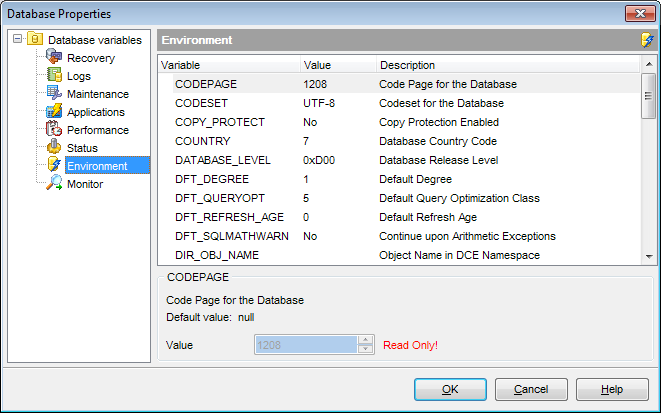Click the Monitor magnifier icon

(x=55, y=184)
